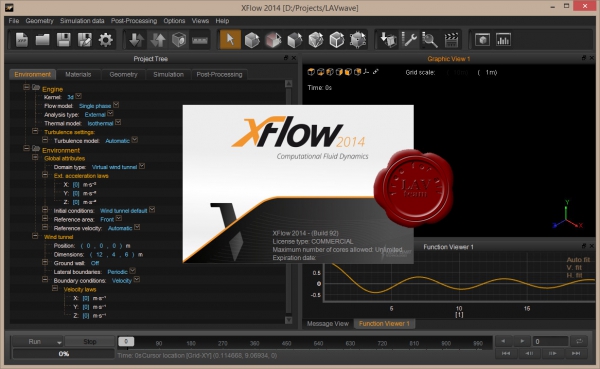600x369 pixels.
Task: Click the Save As icon with pencil
Action: tap(85, 40)
